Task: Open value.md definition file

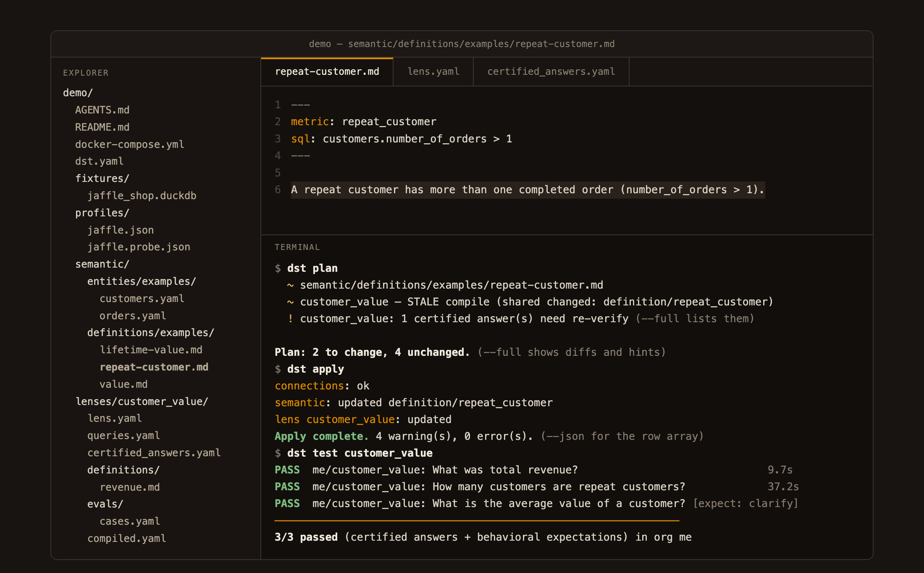Action: [x=123, y=384]
